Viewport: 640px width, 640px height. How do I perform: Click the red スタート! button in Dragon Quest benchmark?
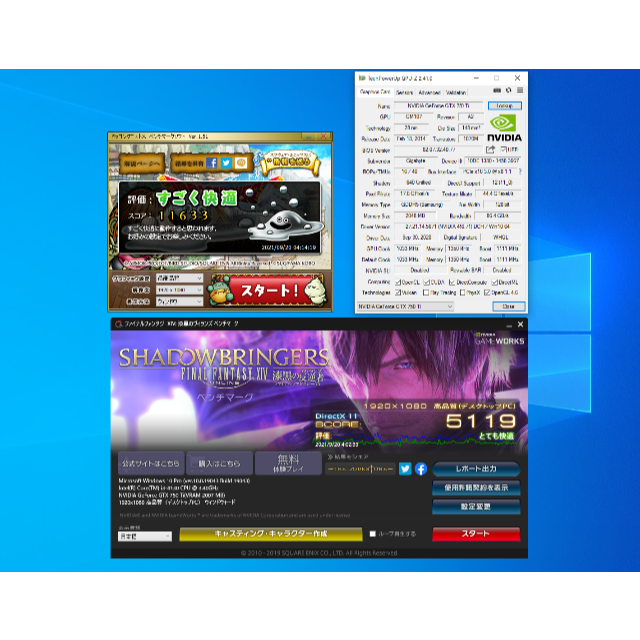point(268,290)
